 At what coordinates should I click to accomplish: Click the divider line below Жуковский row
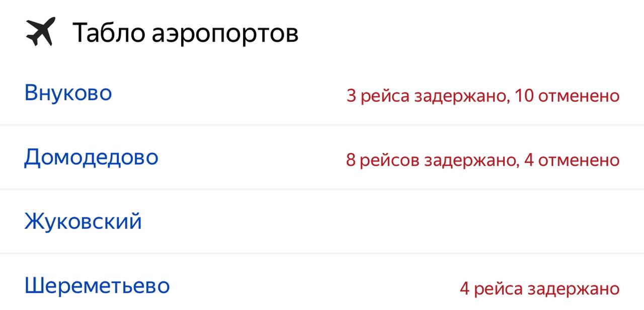click(322, 254)
